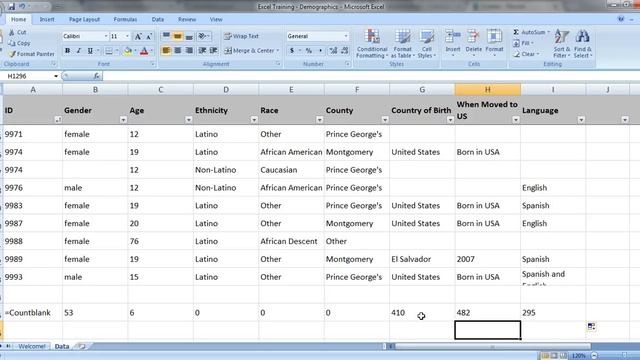Open the View ribbon tab

pyautogui.click(x=216, y=19)
